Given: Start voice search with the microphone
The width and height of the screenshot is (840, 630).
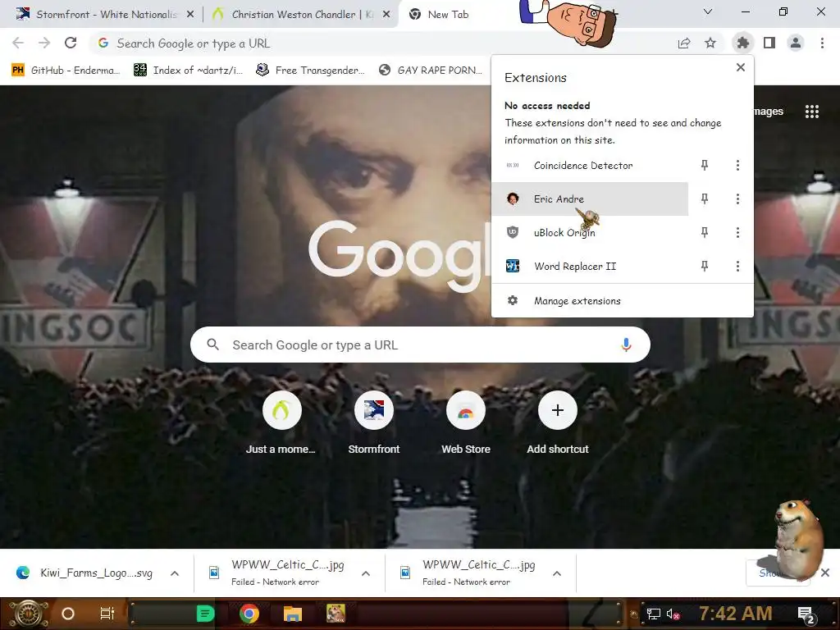Looking at the screenshot, I should pos(626,345).
